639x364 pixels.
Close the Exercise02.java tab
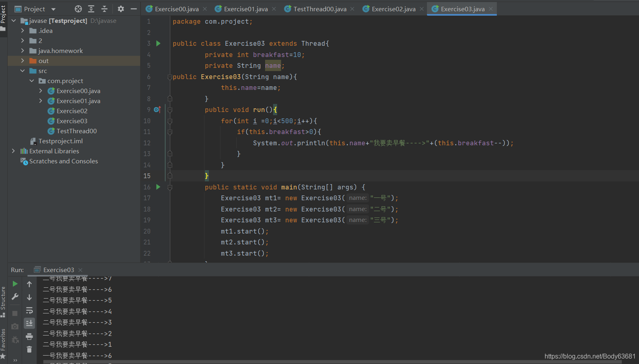pos(422,9)
